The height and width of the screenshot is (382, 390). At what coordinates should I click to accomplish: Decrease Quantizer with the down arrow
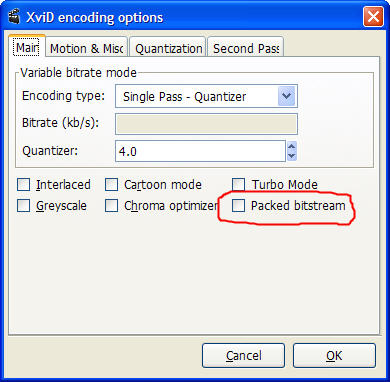[x=292, y=156]
